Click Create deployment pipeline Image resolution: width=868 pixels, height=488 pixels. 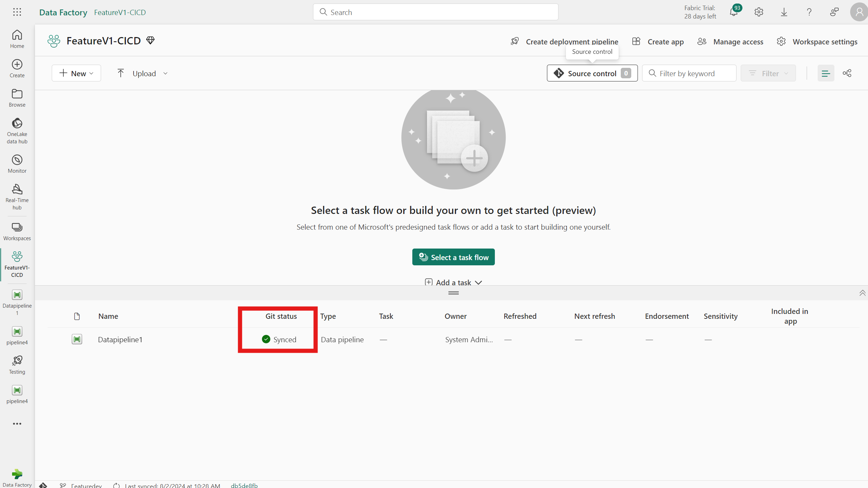pyautogui.click(x=564, y=42)
